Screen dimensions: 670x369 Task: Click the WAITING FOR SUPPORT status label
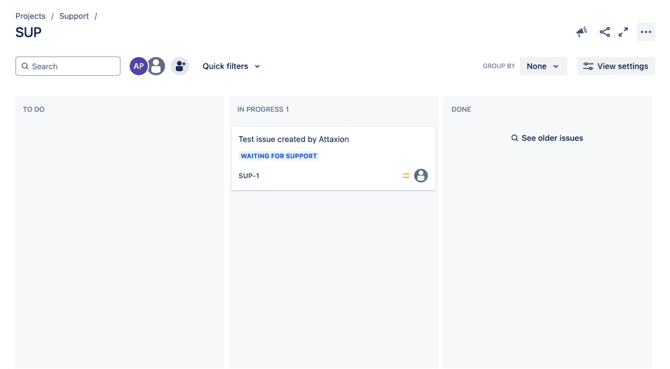pyautogui.click(x=279, y=156)
